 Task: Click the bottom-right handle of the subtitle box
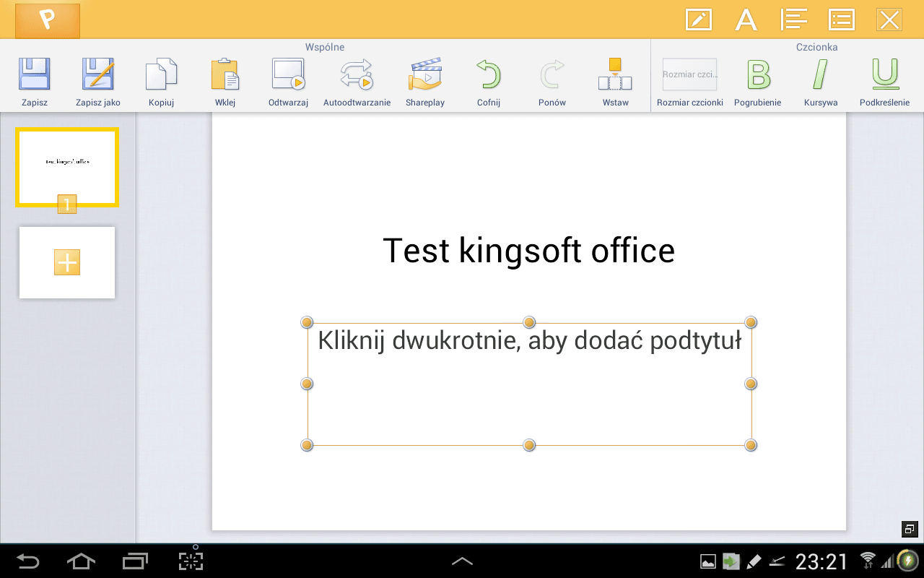click(751, 445)
